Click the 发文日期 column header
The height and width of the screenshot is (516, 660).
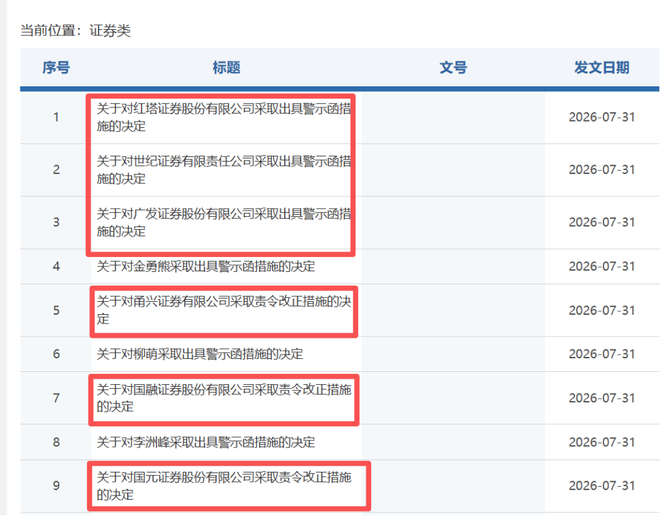click(601, 68)
